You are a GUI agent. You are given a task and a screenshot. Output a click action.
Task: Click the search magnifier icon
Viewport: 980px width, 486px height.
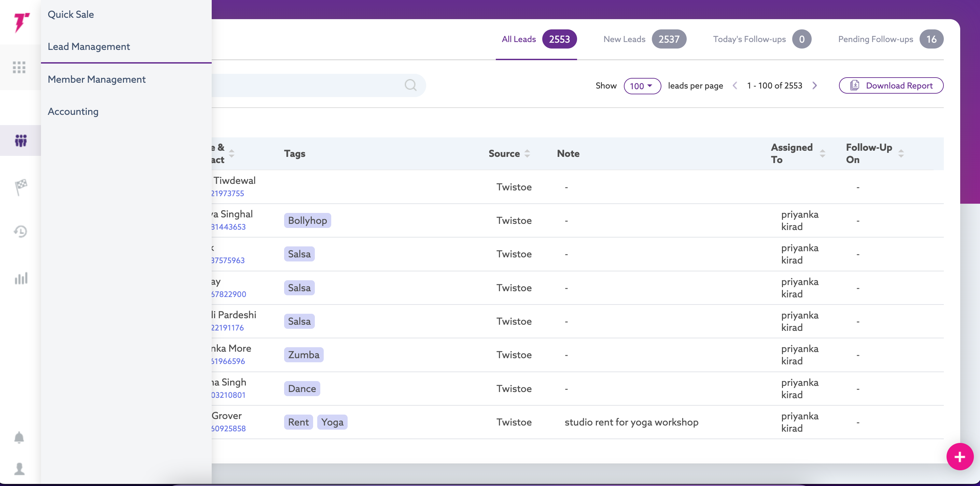[410, 85]
